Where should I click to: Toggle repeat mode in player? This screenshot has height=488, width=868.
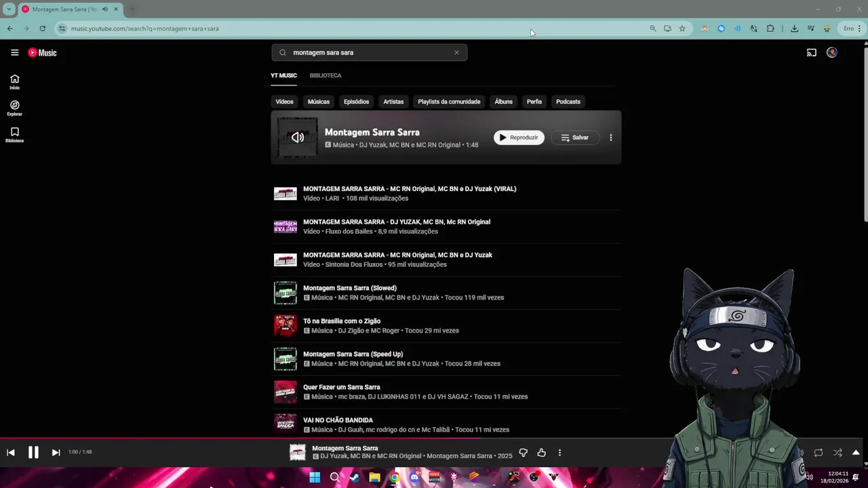click(x=818, y=452)
